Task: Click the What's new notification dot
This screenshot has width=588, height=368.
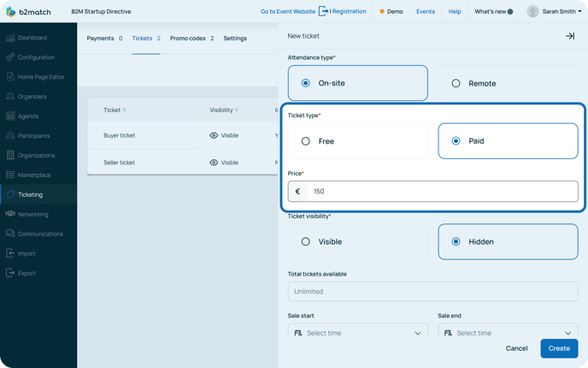Action: tap(510, 12)
